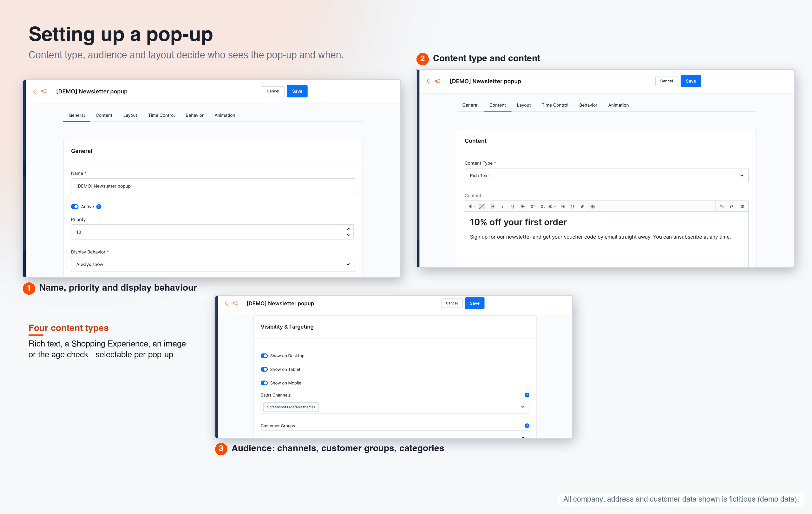
Task: Apply subscript formatting in the editor
Action: (x=542, y=207)
